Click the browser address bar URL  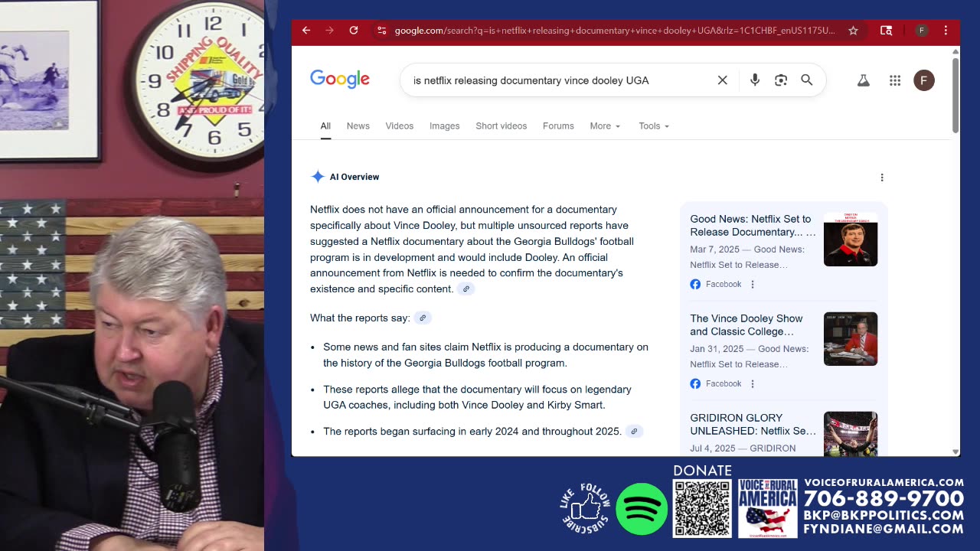614,31
